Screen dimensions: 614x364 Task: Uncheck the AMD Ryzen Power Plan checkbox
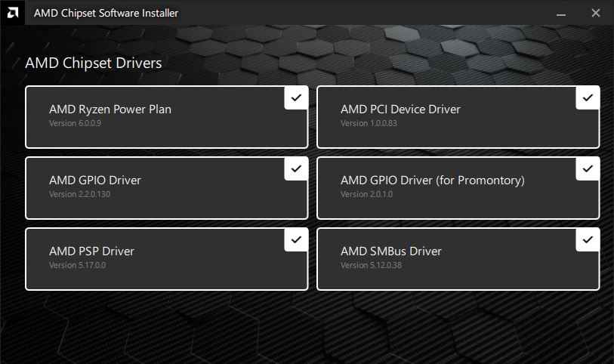click(296, 98)
